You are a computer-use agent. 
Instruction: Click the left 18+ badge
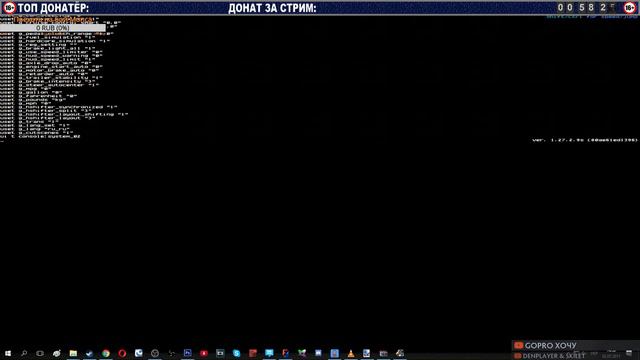[9, 8]
